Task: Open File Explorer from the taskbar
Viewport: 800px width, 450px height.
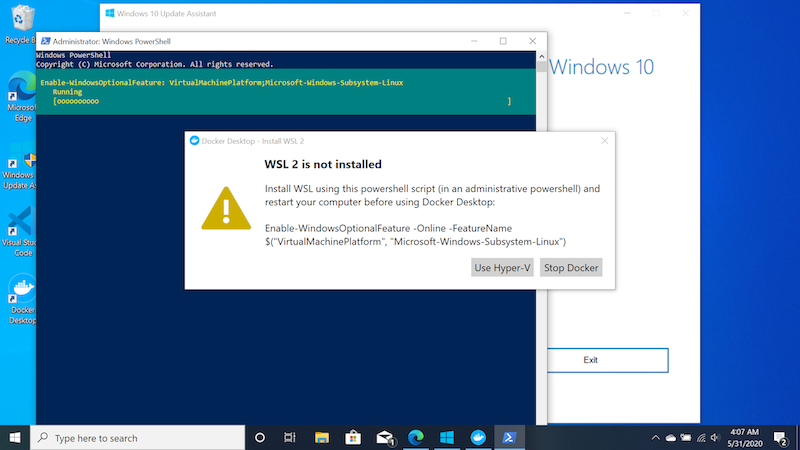Action: [321, 438]
